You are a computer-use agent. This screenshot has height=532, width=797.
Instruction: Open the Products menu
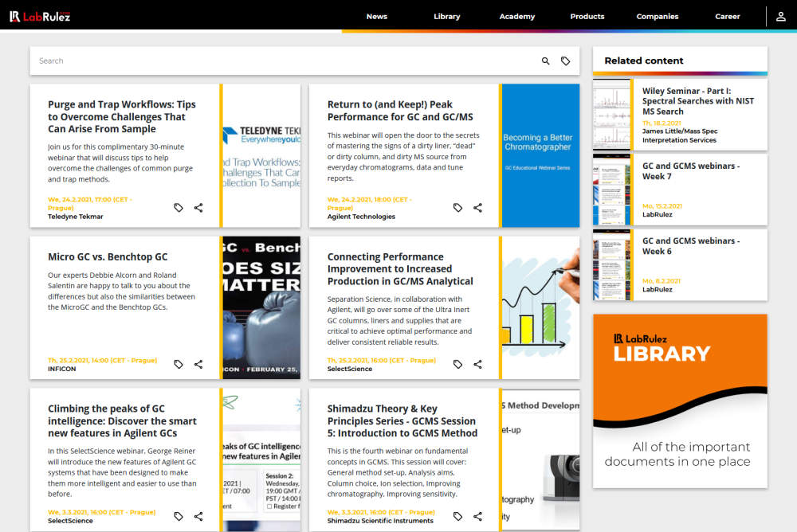click(587, 16)
